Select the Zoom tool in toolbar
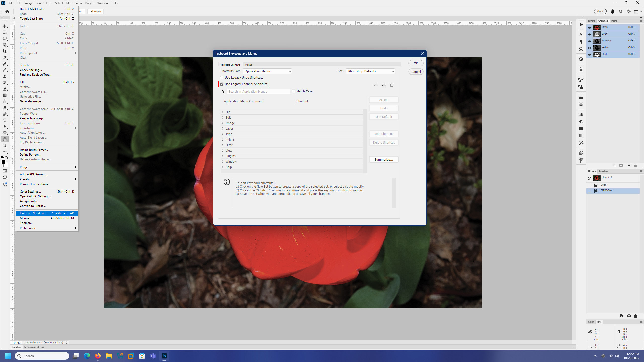Viewport: 644px width, 362px height. [5, 146]
